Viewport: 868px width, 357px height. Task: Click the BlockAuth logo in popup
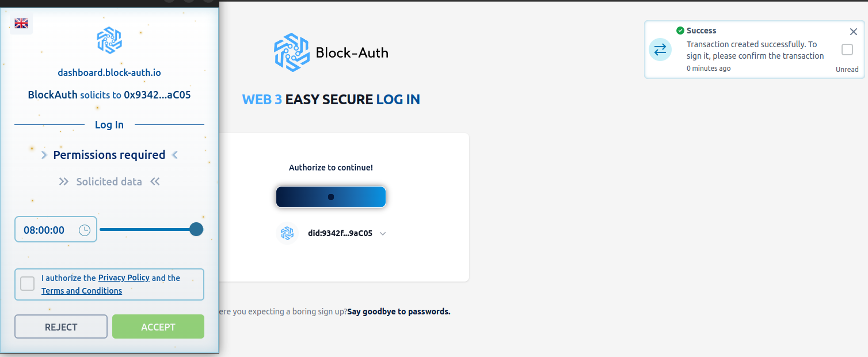click(x=109, y=41)
